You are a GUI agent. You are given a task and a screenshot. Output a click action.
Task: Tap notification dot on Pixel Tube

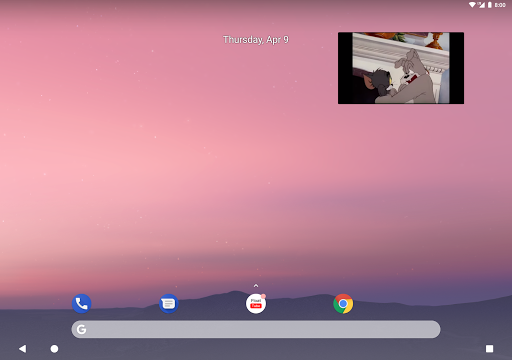click(263, 296)
